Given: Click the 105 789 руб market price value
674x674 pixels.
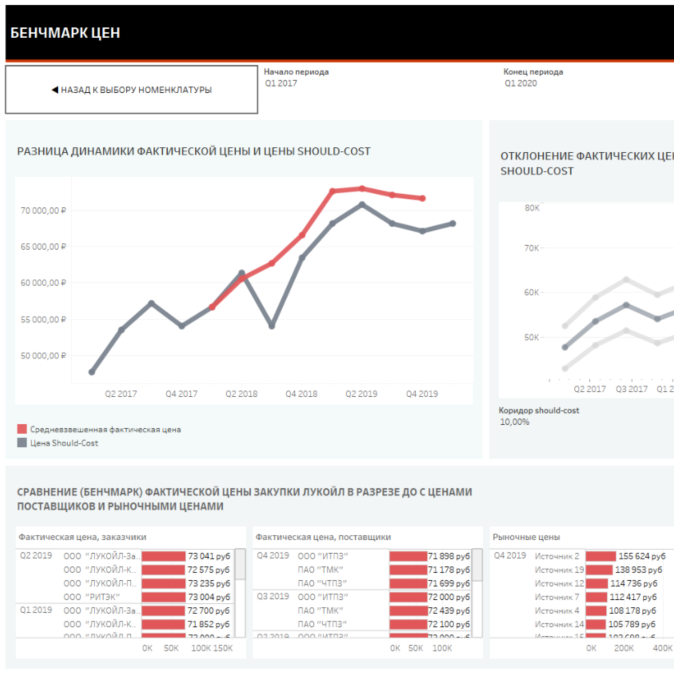Looking at the screenshot, I should point(632,624).
